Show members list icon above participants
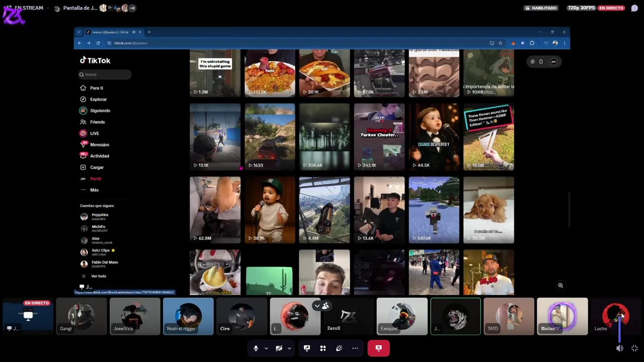 coord(326,306)
